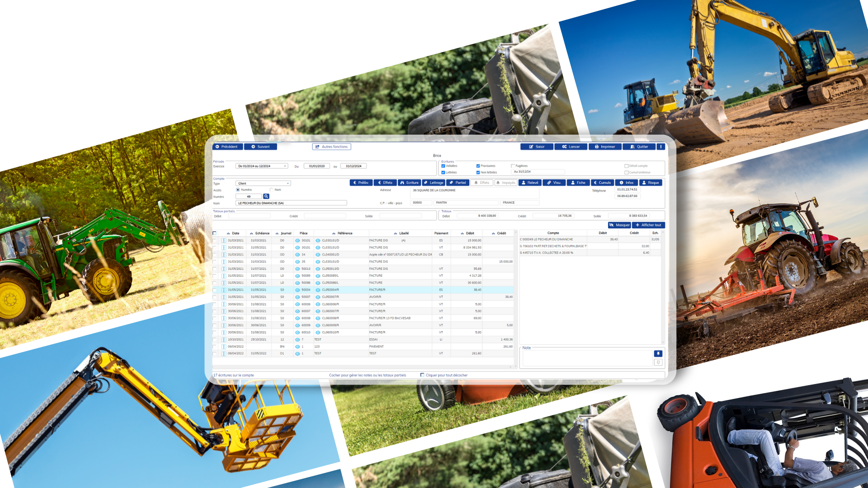
Task: Tick checkbox of the FACTURE/R 50004 row
Action: coord(214,290)
